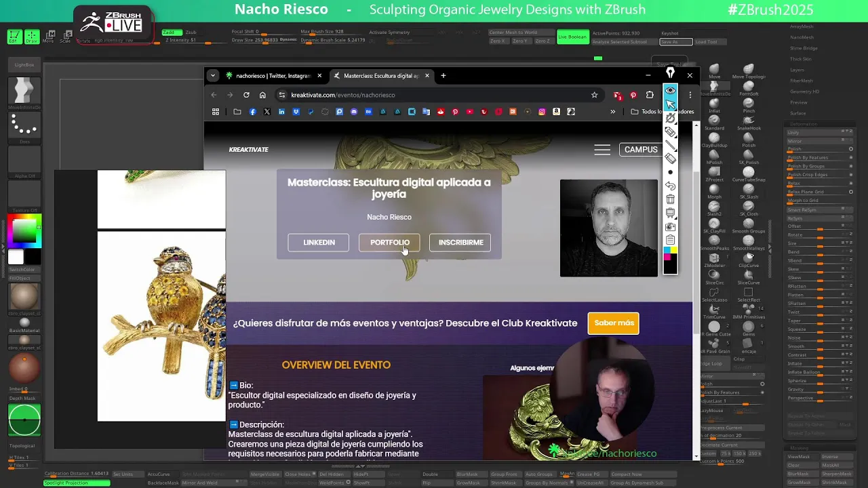This screenshot has width=868, height=488.
Task: Switch to the nachoriesco Twitter, Instagram tab
Action: pyautogui.click(x=273, y=76)
